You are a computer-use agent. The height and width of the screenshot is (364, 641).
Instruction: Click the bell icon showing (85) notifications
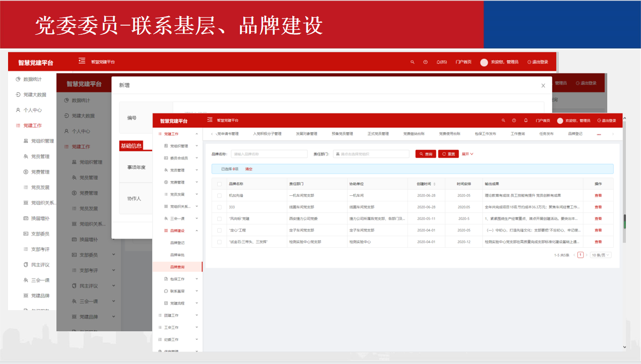[x=439, y=62]
